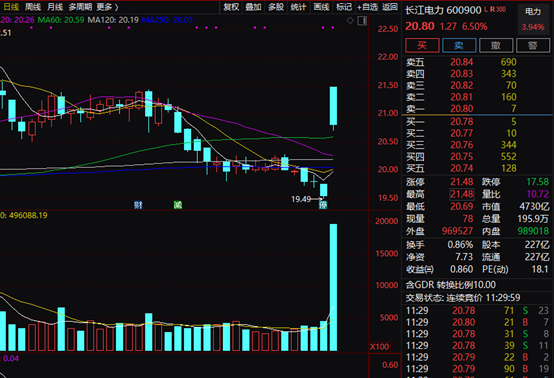Click the diamond marker icon above chart

click(x=350, y=20)
